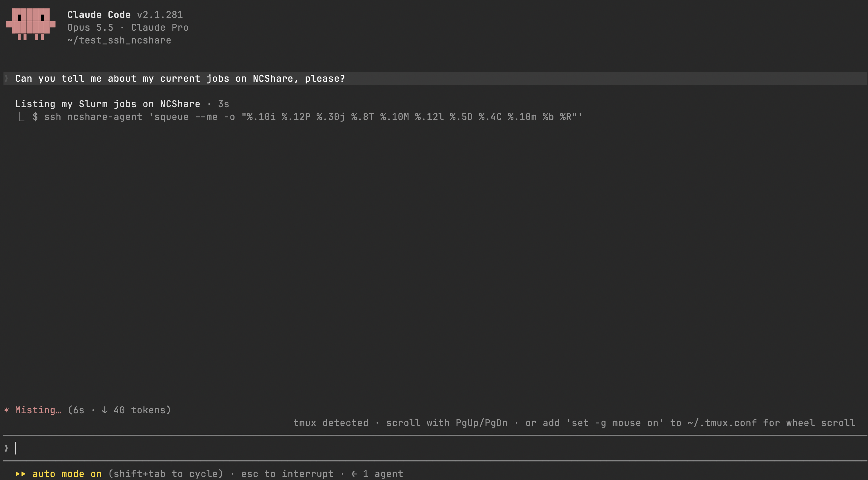
Task: Click the 'esc to interrupt' hint
Action: coord(287,474)
